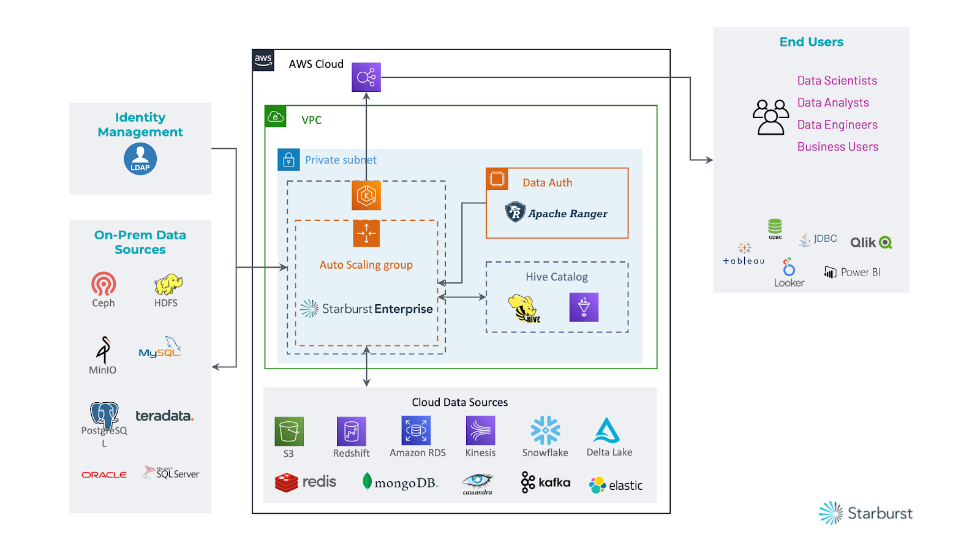Click the teradata logo
The height and width of the screenshot is (551, 980).
(x=164, y=416)
